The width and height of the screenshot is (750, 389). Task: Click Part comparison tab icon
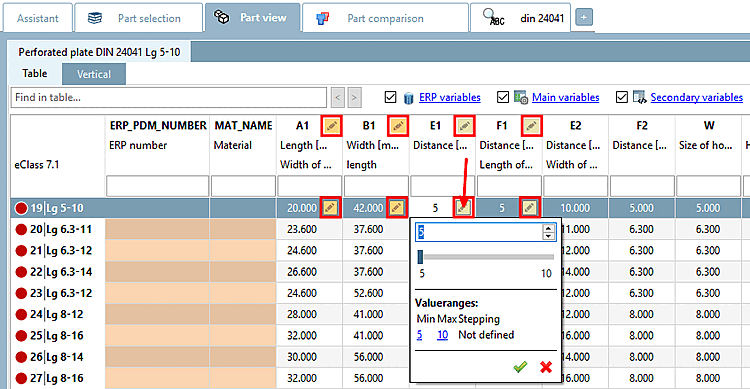coord(322,18)
